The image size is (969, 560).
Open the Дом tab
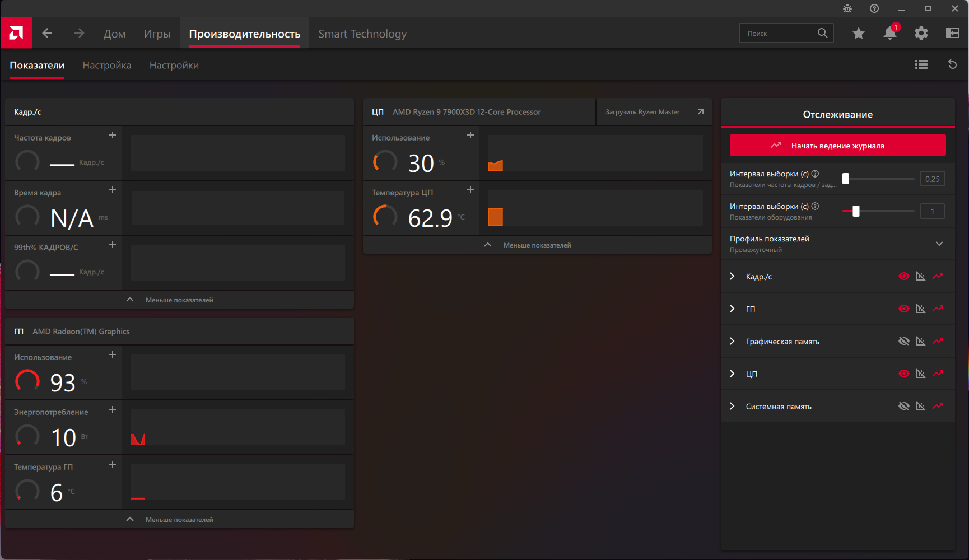pos(114,34)
